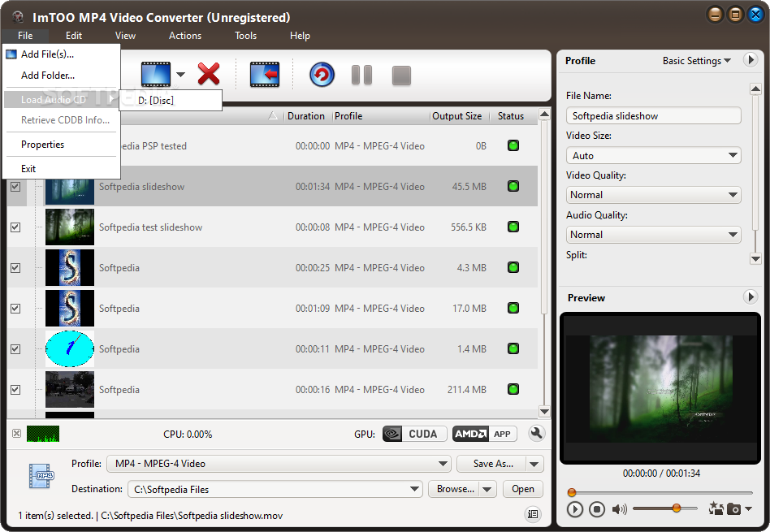This screenshot has height=532, width=770.
Task: Uncheck the Softpedia slideshow checkbox
Action: click(15, 186)
